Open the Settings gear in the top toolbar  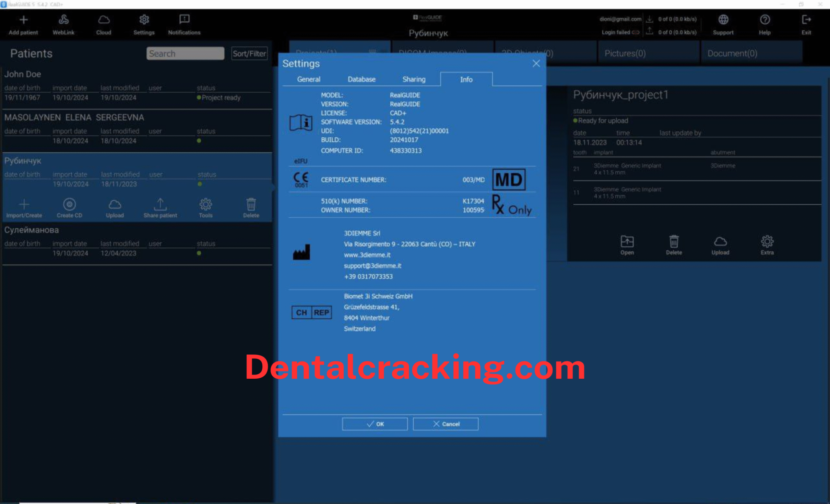(x=144, y=20)
